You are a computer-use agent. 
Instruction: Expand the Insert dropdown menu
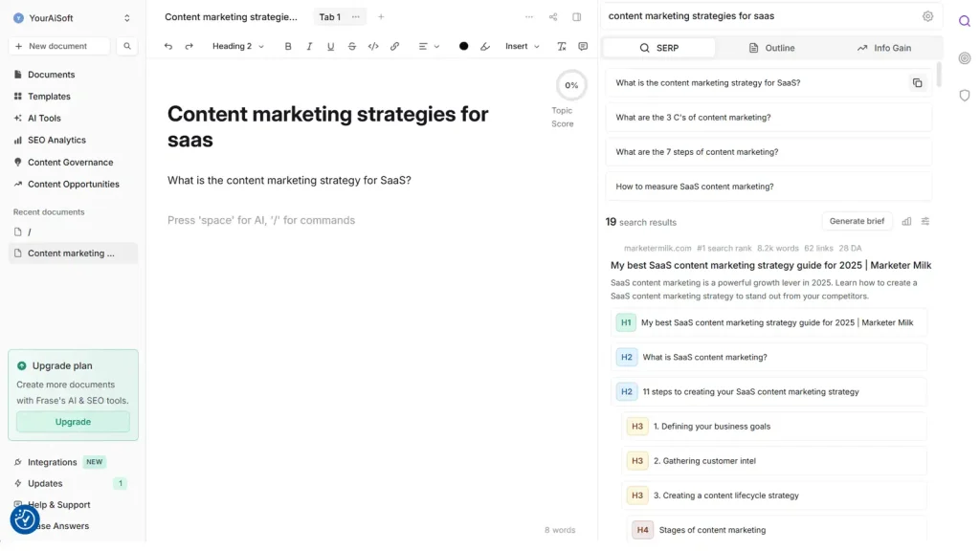coord(523,46)
